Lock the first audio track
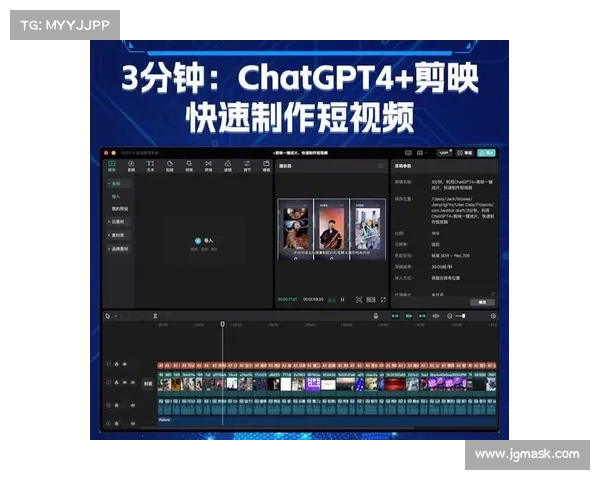 117,405
